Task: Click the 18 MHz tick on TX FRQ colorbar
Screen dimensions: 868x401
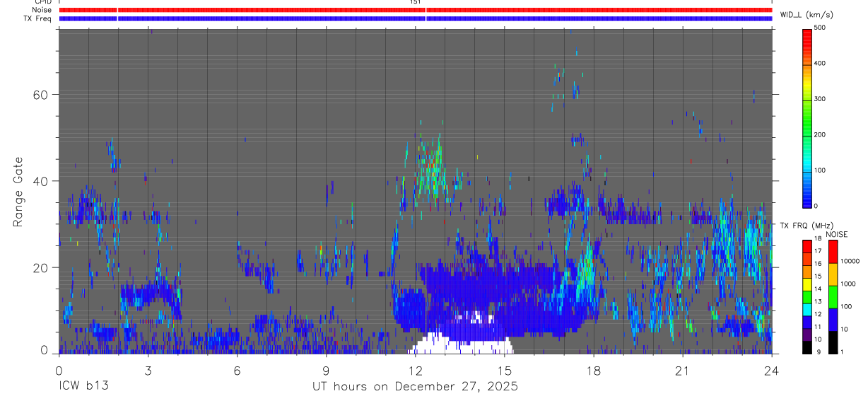Action: click(817, 240)
